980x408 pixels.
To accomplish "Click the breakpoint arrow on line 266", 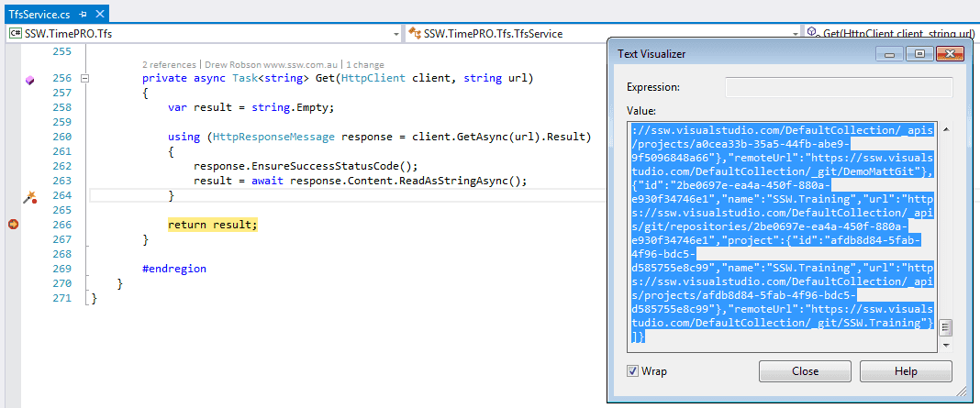I will point(13,225).
